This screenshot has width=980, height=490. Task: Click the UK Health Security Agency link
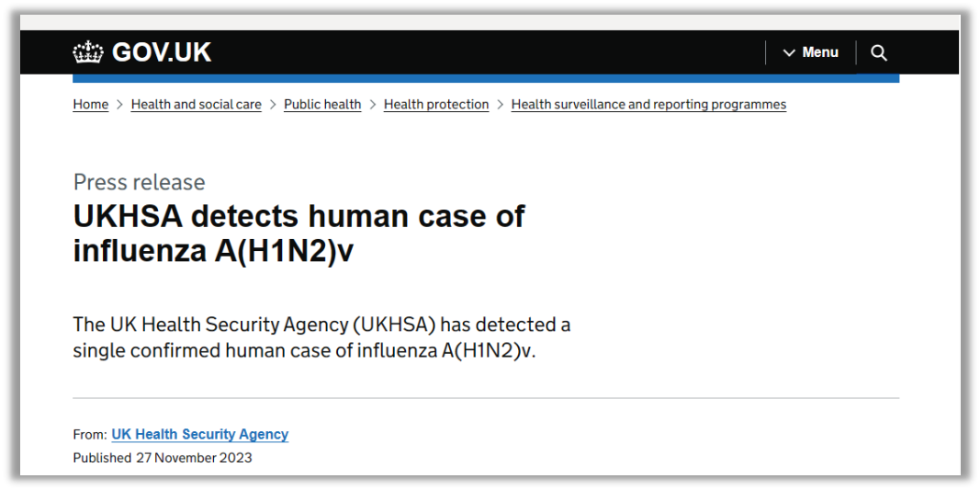[200, 434]
